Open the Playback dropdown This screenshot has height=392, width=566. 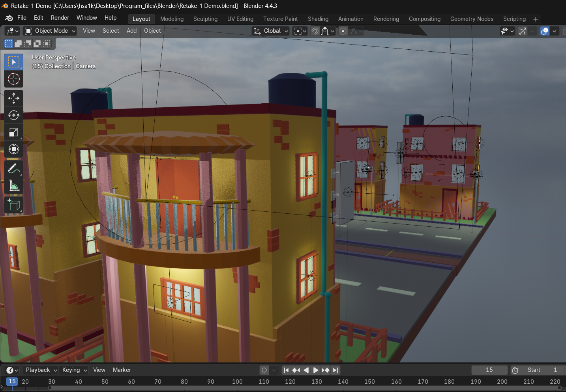41,370
